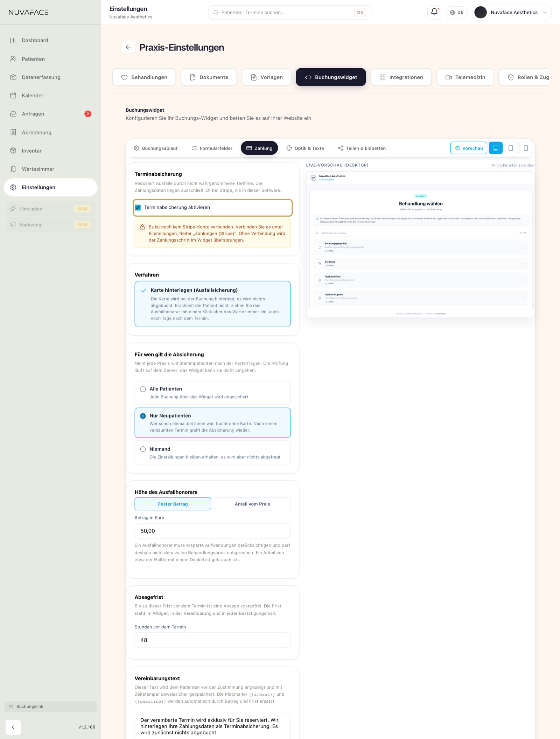The image size is (560, 739).
Task: Open Nuvaface Aesthetics account dropdown
Action: coord(512,12)
